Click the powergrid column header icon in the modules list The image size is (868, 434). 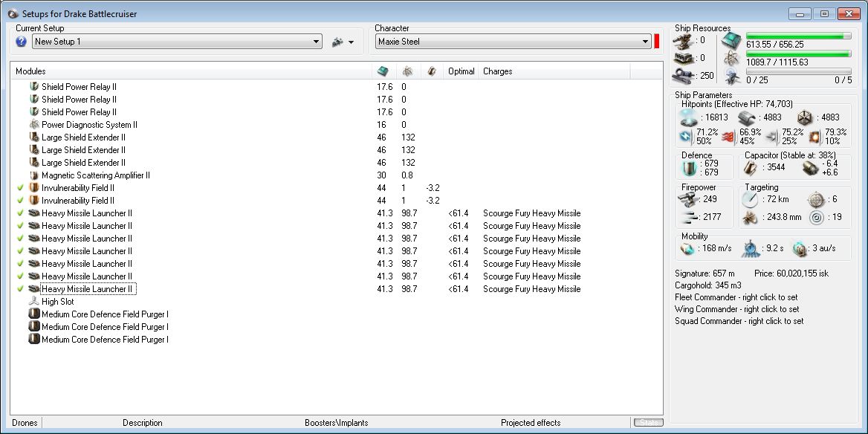(x=407, y=71)
